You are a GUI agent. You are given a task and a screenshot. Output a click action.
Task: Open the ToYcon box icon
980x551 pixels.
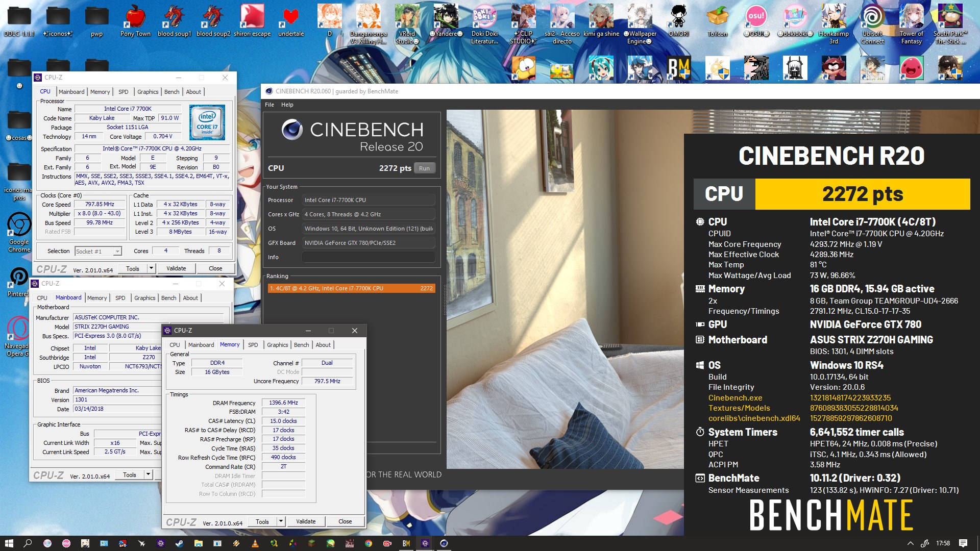(717, 20)
